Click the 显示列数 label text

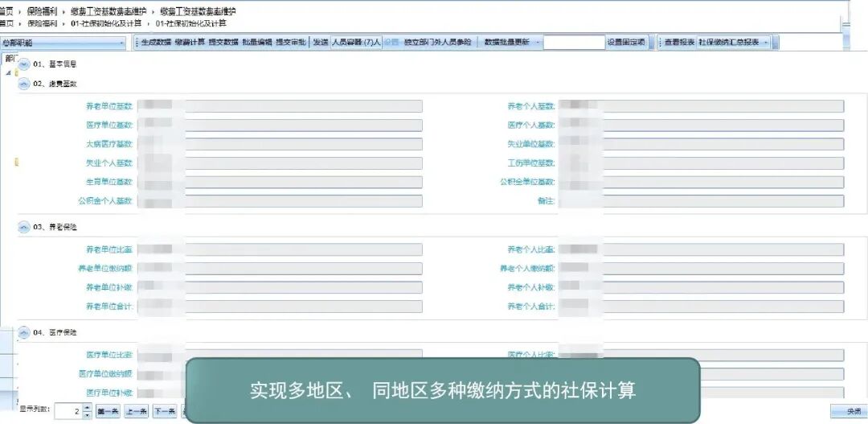point(35,410)
